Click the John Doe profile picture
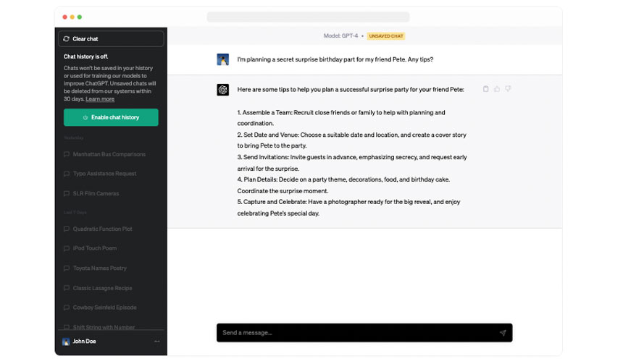 66,342
